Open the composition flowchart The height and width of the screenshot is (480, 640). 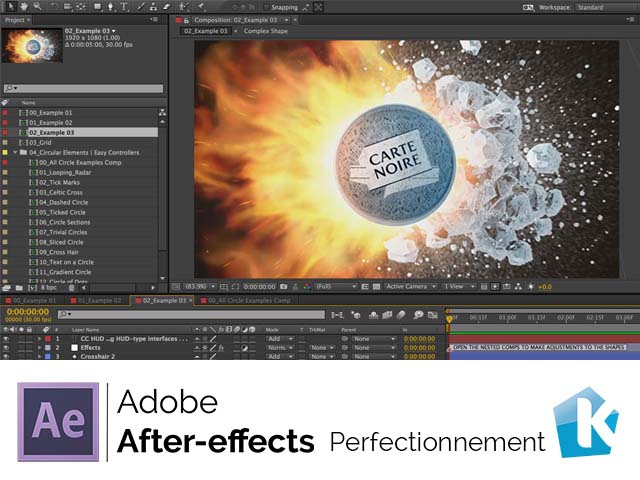[x=518, y=287]
